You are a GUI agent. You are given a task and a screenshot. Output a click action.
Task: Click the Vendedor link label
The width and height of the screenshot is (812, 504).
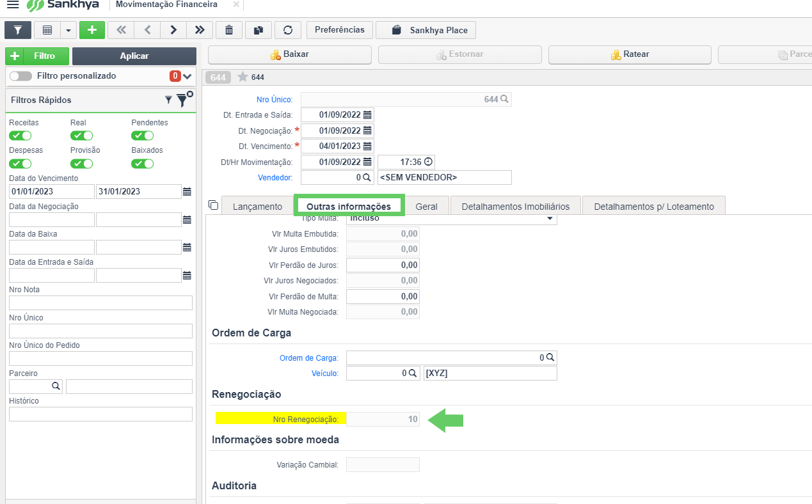coord(275,177)
